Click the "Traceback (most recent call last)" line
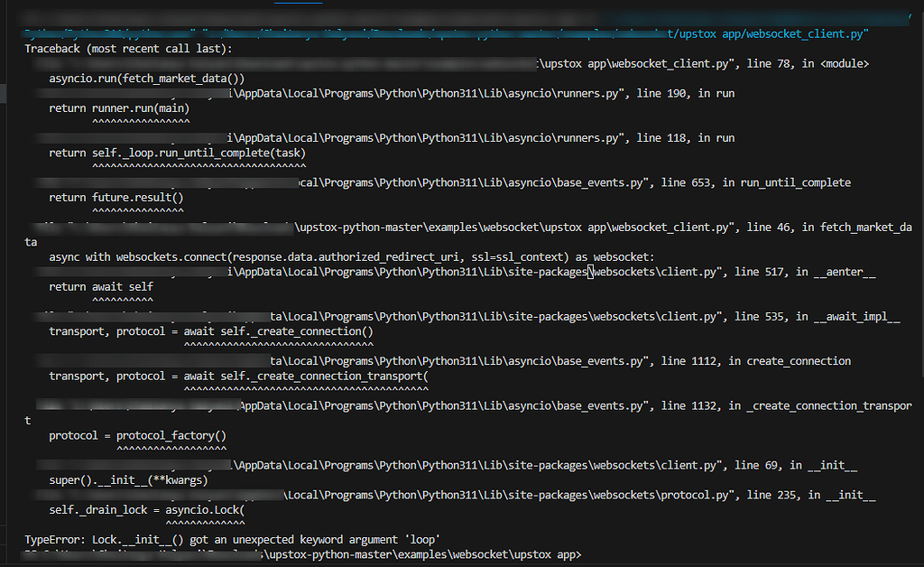Screen dimensions: 924x567 127,49
